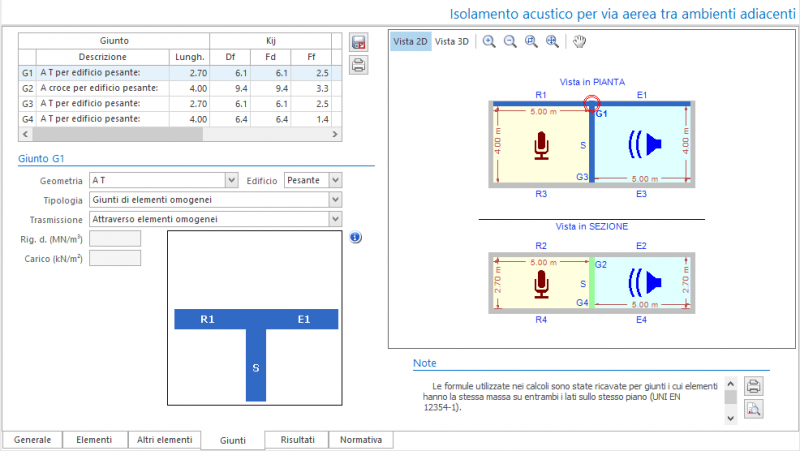Select the pan hand tool

coord(579,41)
